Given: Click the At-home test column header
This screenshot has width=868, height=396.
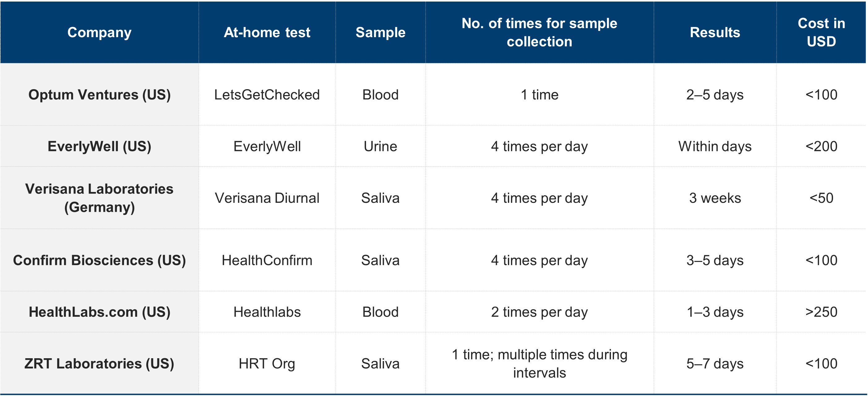Looking at the screenshot, I should click(x=267, y=33).
